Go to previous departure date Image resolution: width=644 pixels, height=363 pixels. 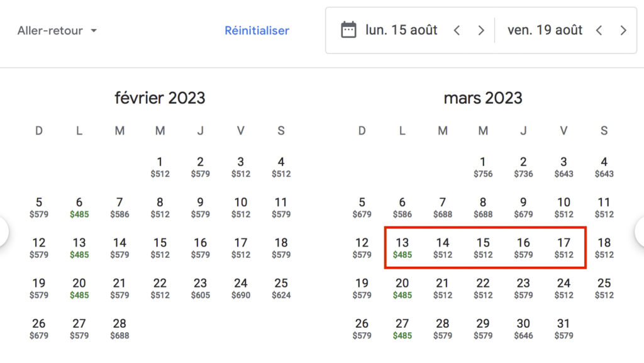point(457,30)
